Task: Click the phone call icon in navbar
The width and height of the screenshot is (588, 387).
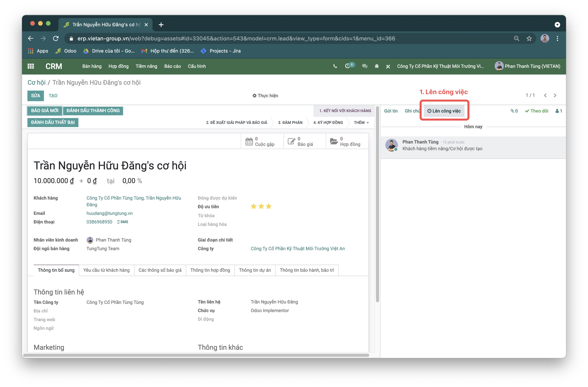Action: click(x=335, y=66)
